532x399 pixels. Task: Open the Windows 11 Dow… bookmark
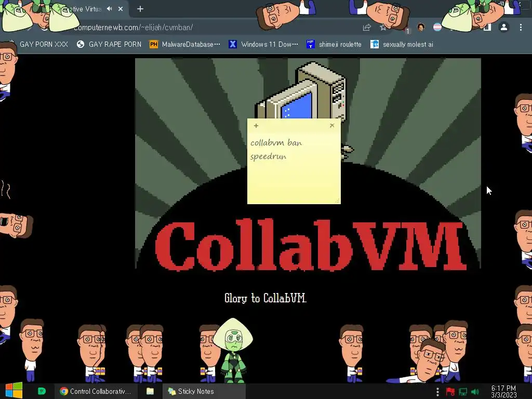[263, 45]
